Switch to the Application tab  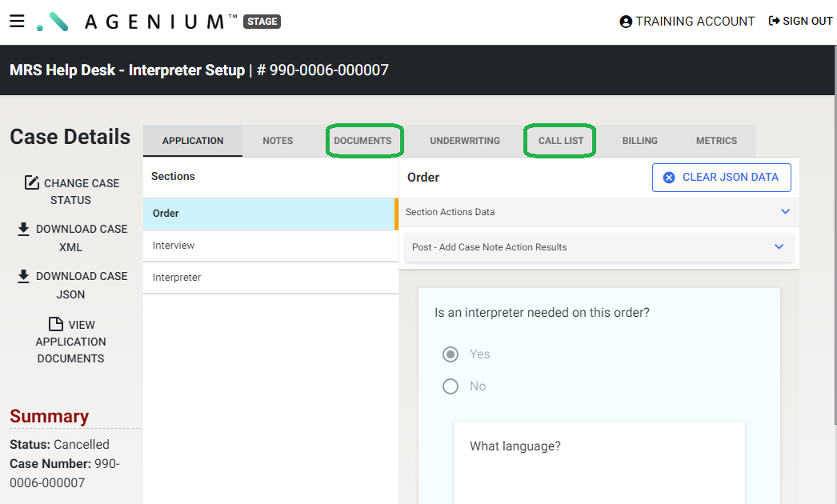click(193, 141)
